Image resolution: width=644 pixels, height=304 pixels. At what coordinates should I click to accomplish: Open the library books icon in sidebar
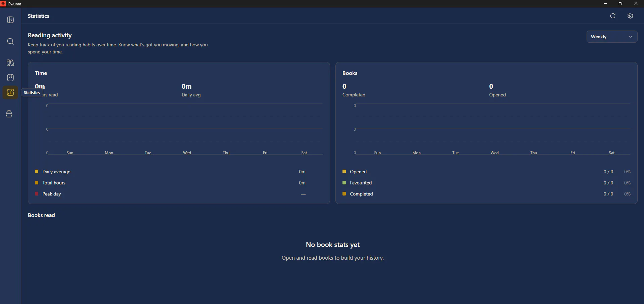click(x=10, y=63)
